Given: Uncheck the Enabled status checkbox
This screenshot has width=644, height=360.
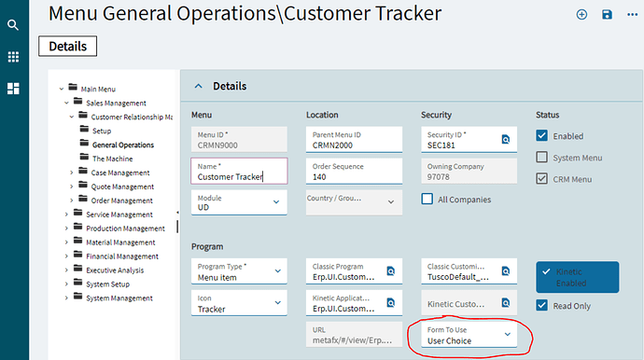Looking at the screenshot, I should click(x=541, y=135).
